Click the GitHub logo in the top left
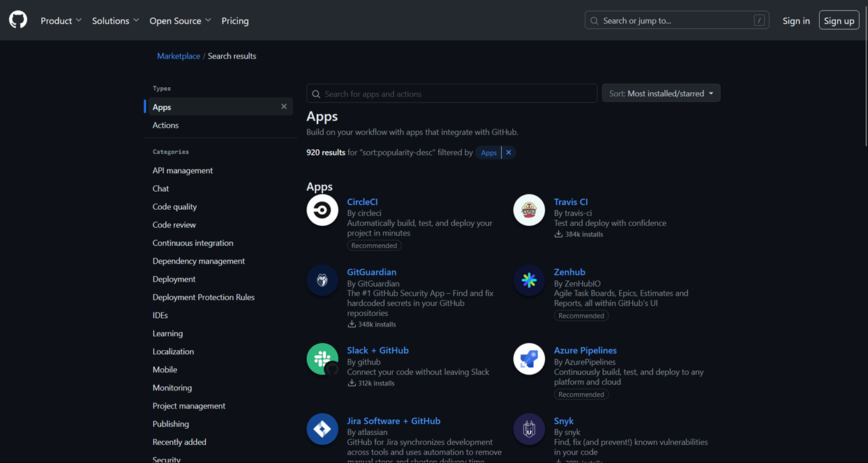The width and height of the screenshot is (868, 463). 17,20
